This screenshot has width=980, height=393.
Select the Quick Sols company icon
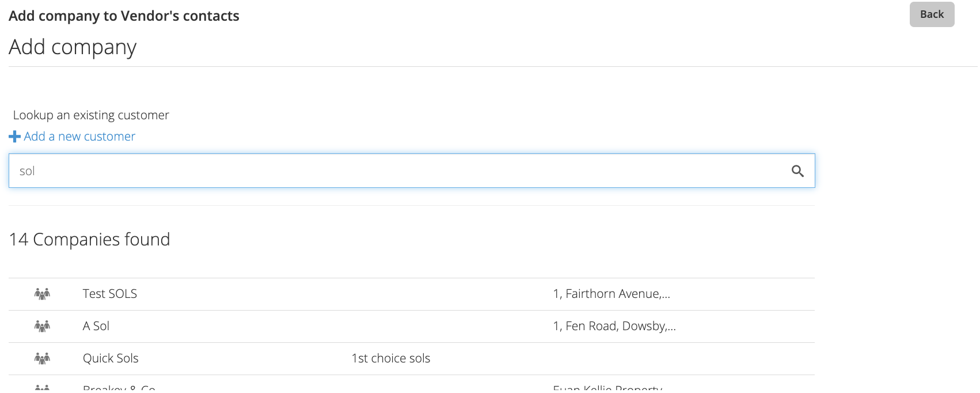pyautogui.click(x=42, y=358)
